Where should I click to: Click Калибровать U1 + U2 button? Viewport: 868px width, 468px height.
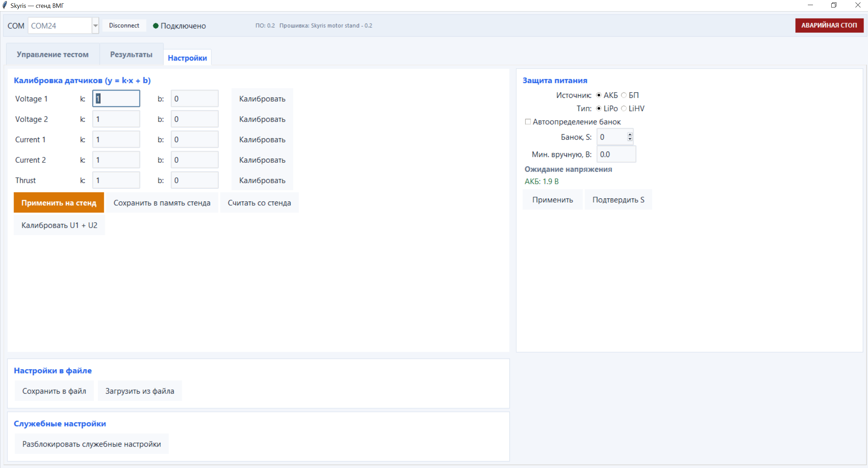click(59, 225)
